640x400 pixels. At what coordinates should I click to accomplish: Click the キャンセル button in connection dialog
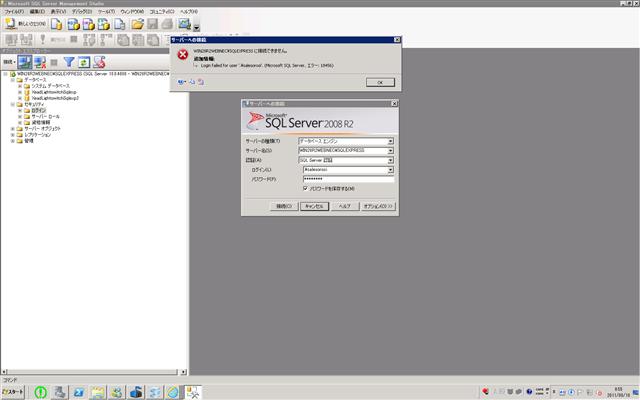[x=313, y=206]
